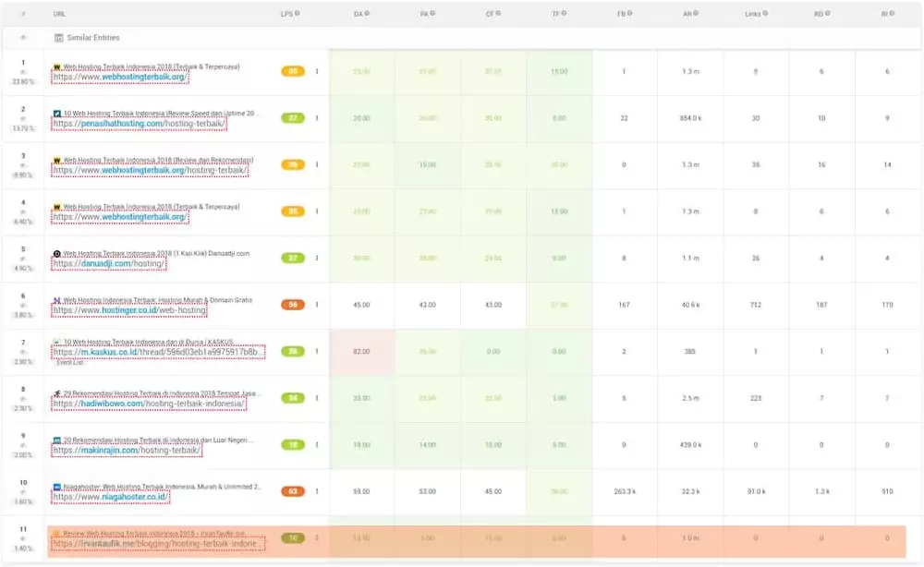Sort table by the RD column header
This screenshot has width=924, height=567.
point(819,14)
